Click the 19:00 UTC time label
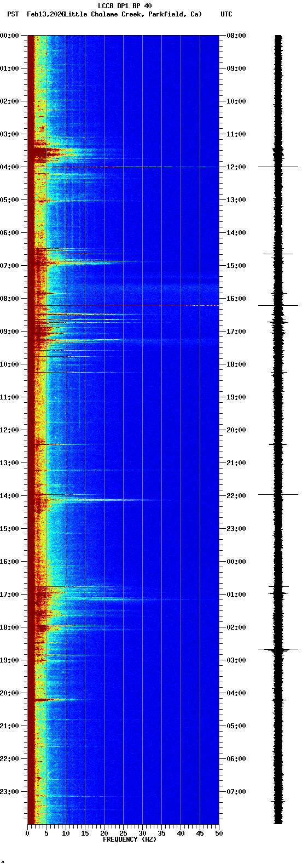 [237, 397]
